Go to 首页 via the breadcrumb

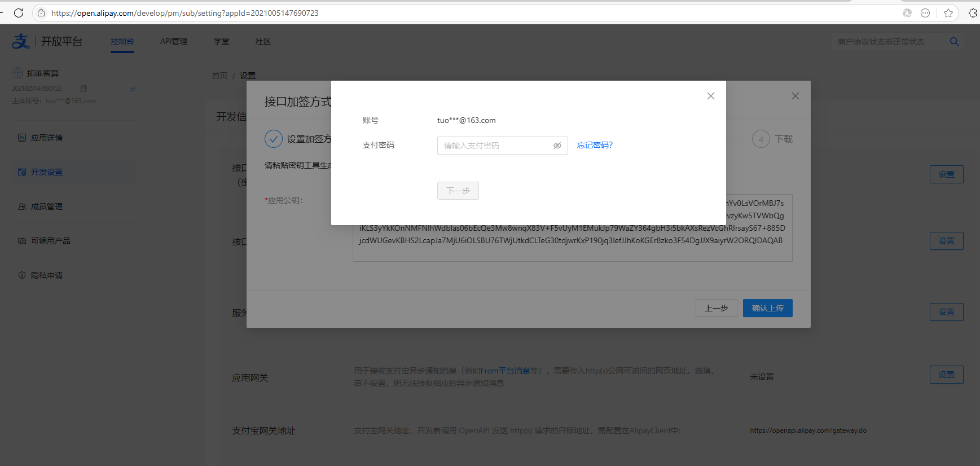click(x=220, y=76)
